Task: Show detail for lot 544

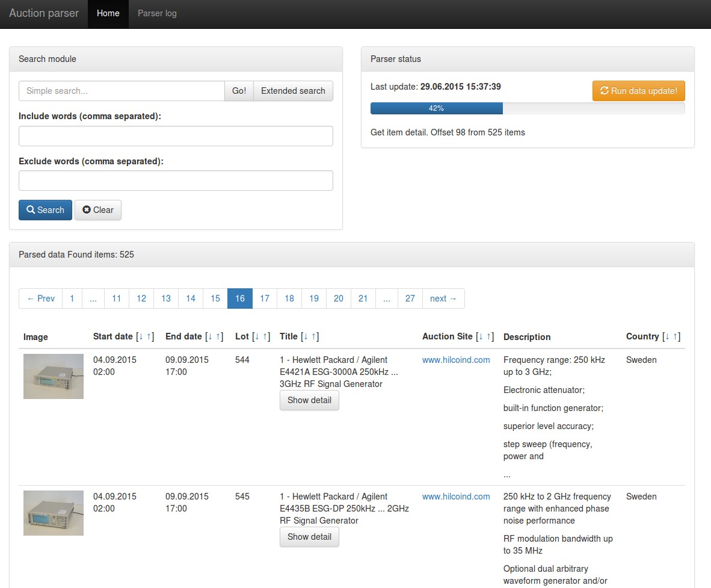Action: tap(309, 400)
